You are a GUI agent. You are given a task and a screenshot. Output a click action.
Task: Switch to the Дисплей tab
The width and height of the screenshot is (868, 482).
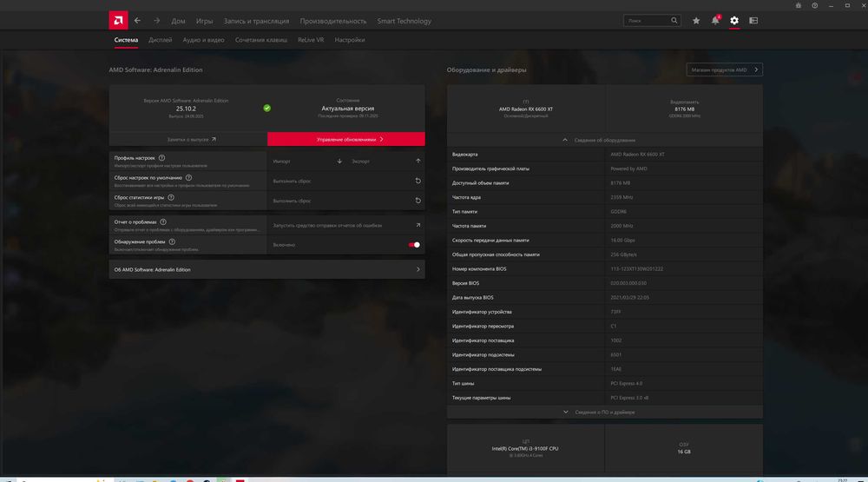click(160, 40)
